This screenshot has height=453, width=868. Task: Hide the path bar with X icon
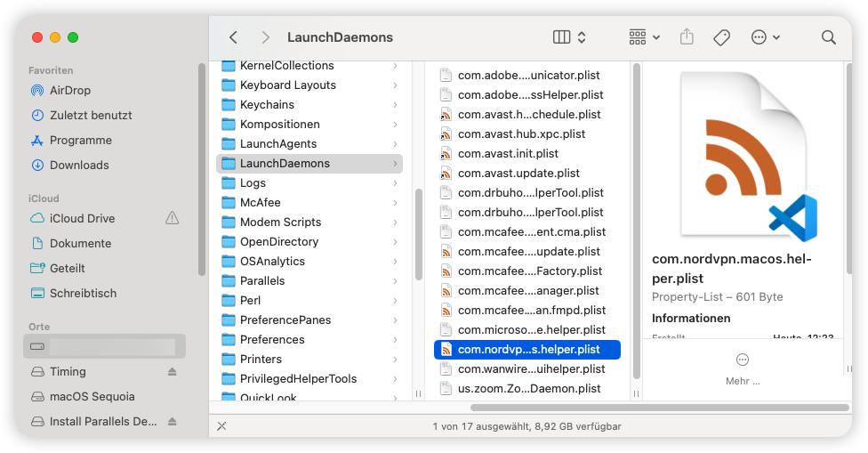[x=221, y=426]
